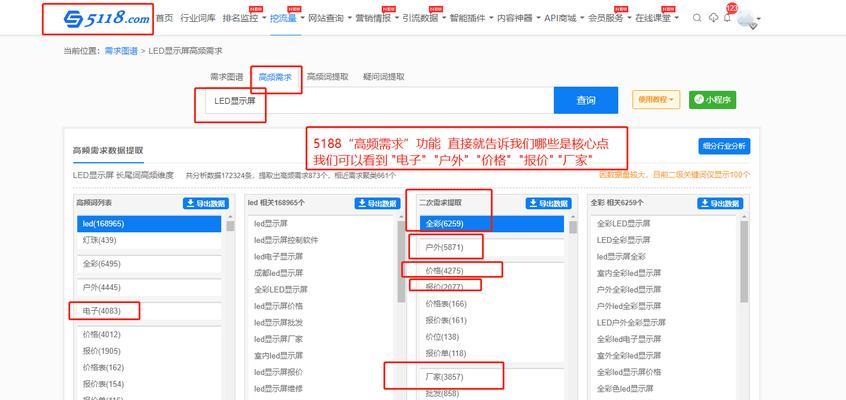Use the 高频词列表 column scrollbar
846x400 pixels.
230,226
